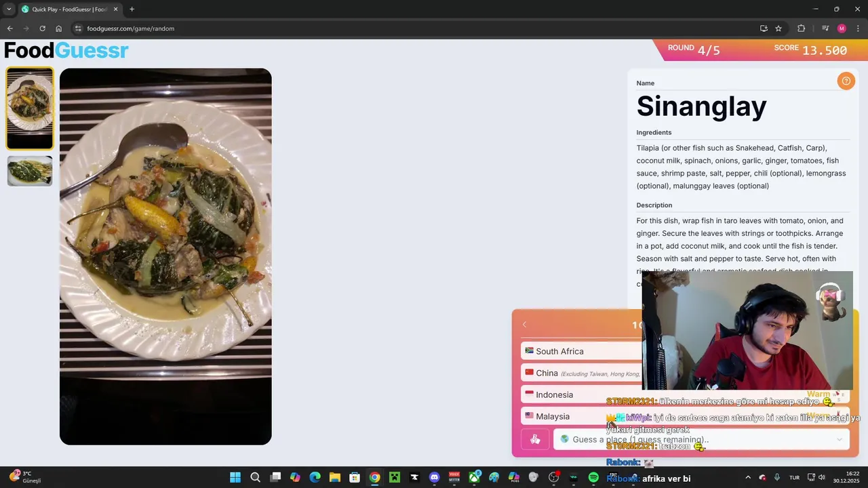The width and height of the screenshot is (868, 488).
Task: Open Microsoft Store from taskbar
Action: pyautogui.click(x=355, y=477)
